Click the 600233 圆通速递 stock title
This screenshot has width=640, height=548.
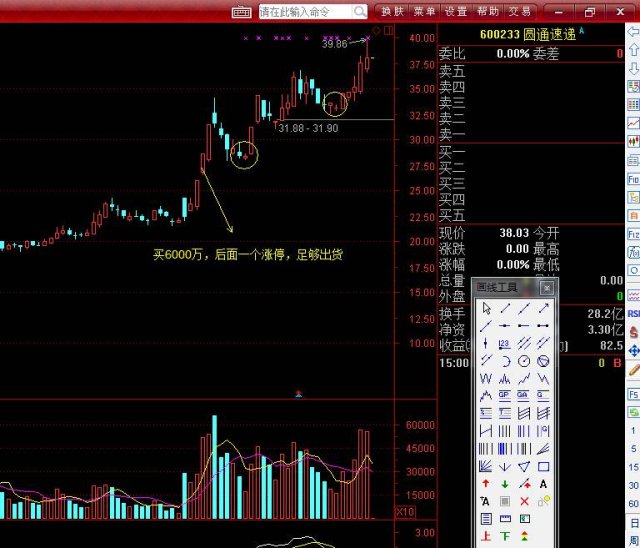tap(527, 34)
